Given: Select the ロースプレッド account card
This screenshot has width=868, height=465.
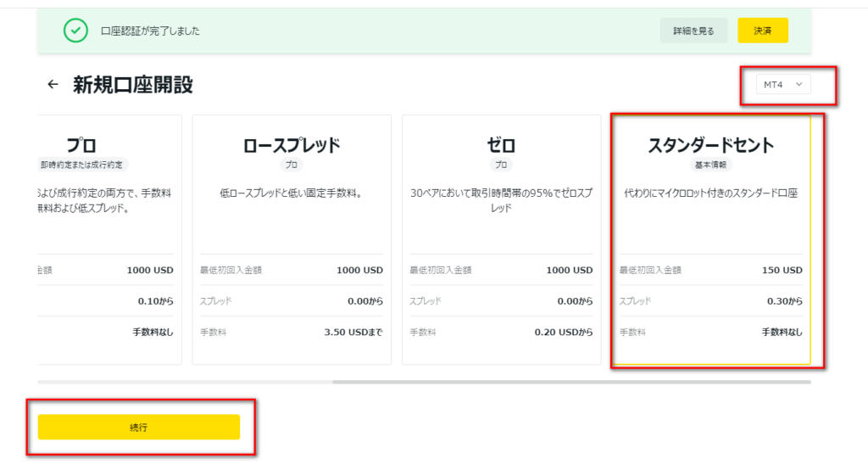Looking at the screenshot, I should pos(292,239).
